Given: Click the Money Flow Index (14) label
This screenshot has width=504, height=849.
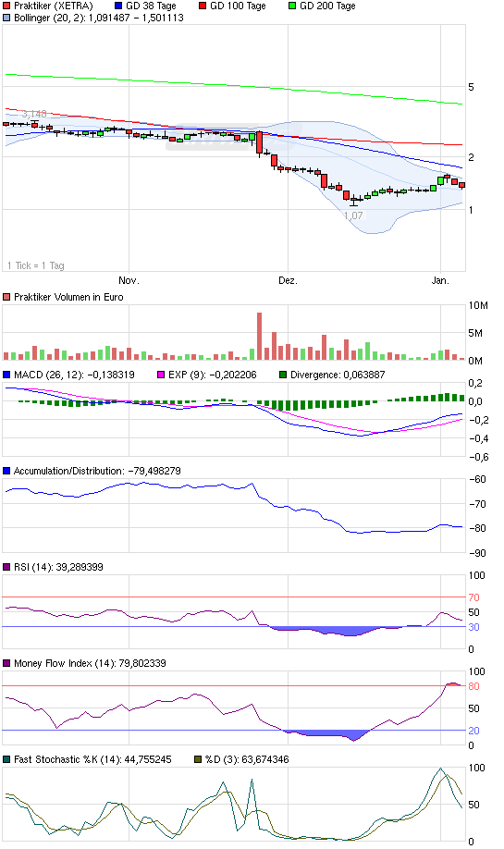Looking at the screenshot, I should tap(90, 663).
